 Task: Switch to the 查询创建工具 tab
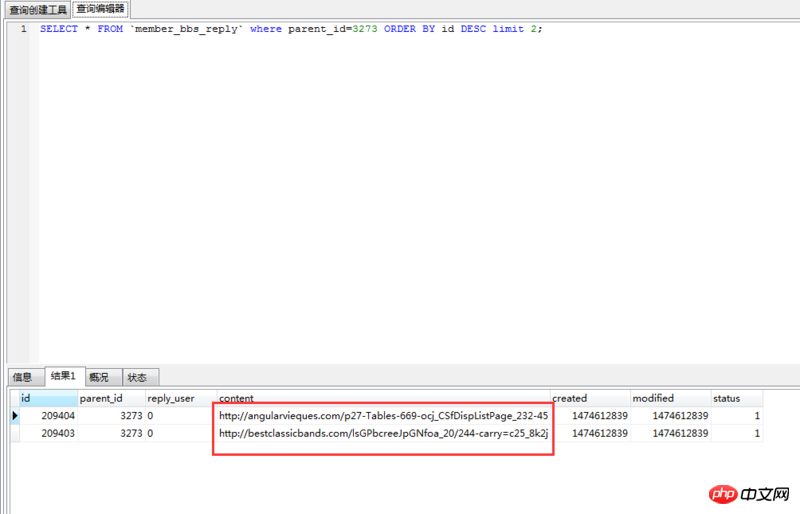coord(38,9)
